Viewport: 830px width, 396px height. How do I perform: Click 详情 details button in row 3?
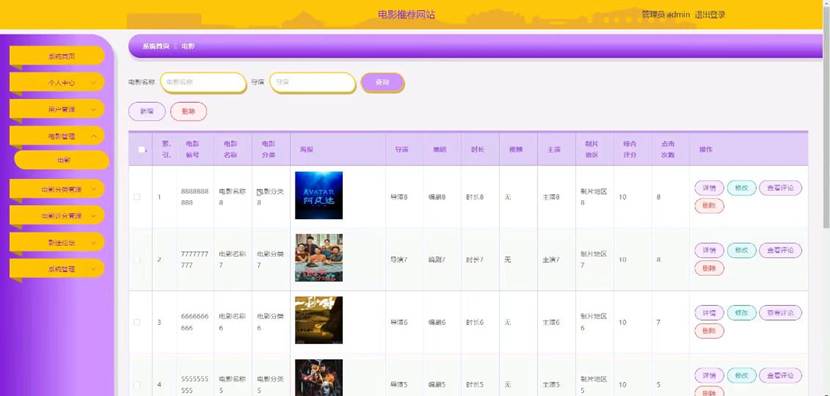point(709,313)
